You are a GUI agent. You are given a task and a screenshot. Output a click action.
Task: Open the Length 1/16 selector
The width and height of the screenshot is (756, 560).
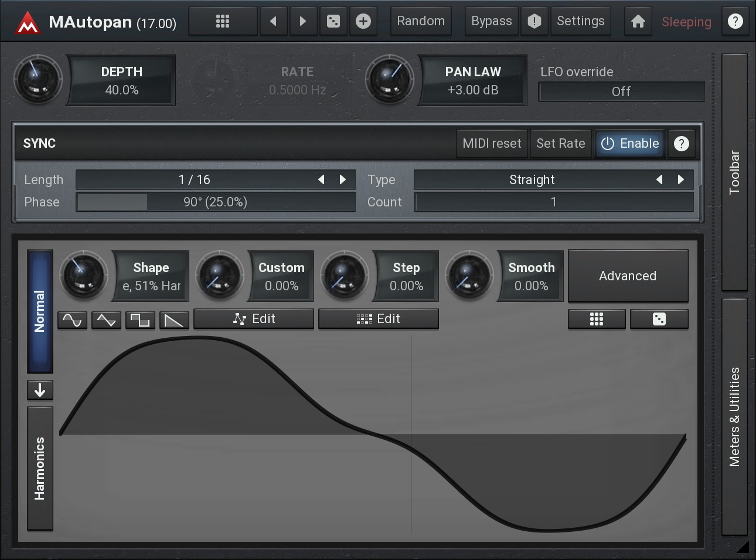coord(195,180)
